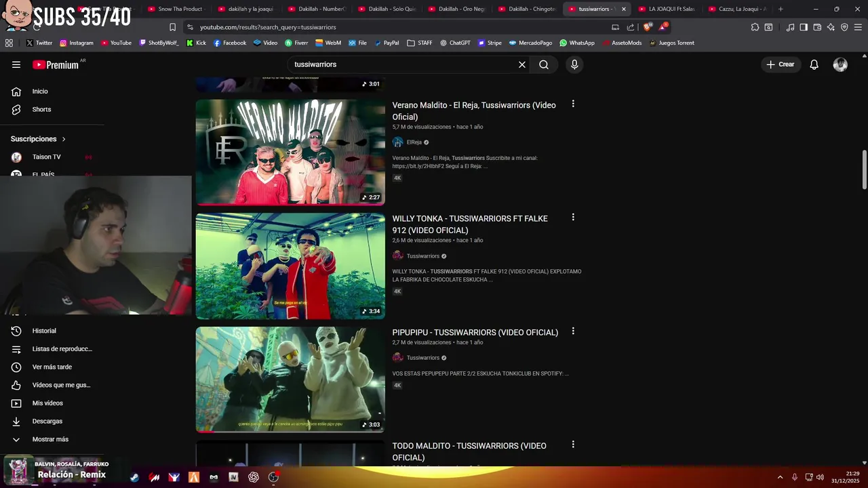Viewport: 868px width, 488px height.
Task: Open Ver más tarde in sidebar
Action: pyautogui.click(x=52, y=367)
